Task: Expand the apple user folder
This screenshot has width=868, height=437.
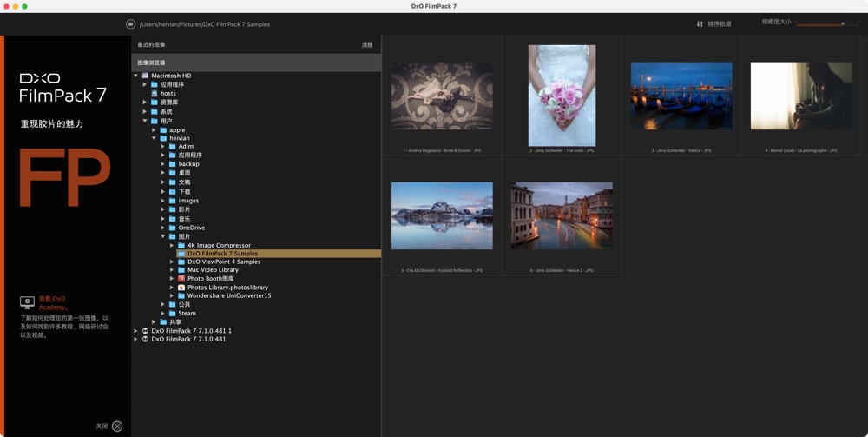Action: (x=154, y=130)
